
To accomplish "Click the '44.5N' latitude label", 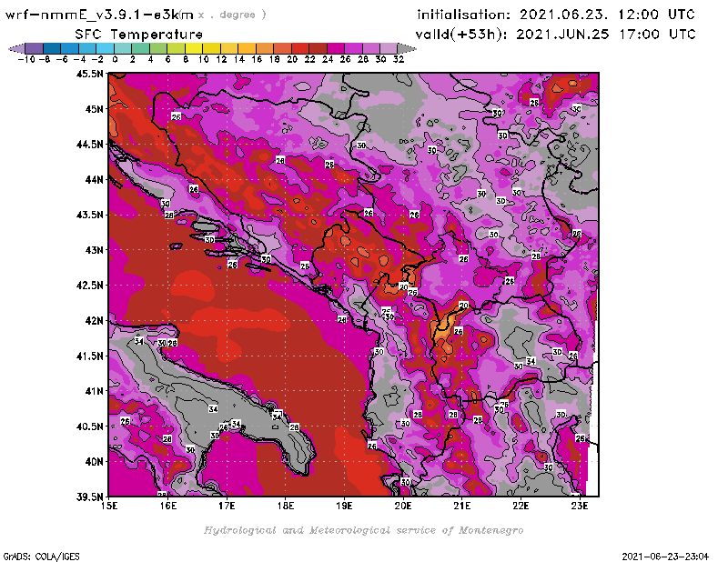I will coord(90,145).
